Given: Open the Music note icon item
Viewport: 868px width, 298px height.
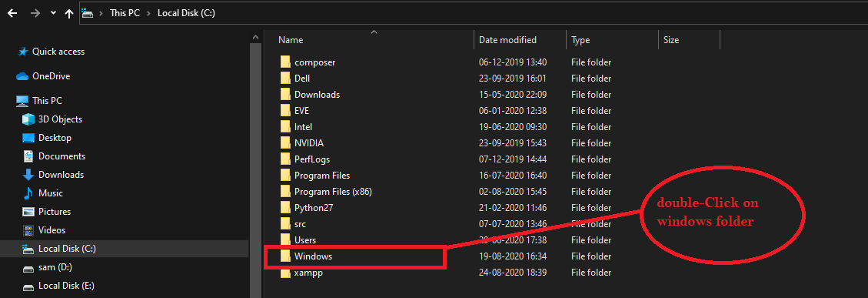Looking at the screenshot, I should [28, 193].
